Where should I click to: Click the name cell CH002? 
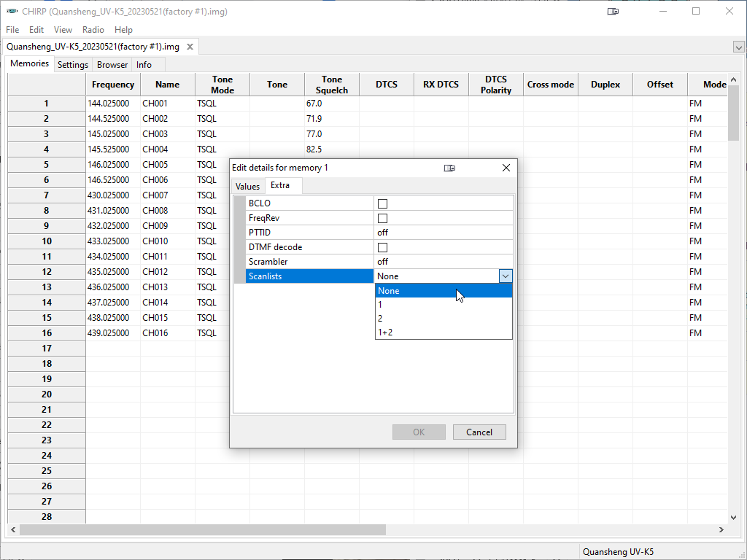tap(168, 119)
